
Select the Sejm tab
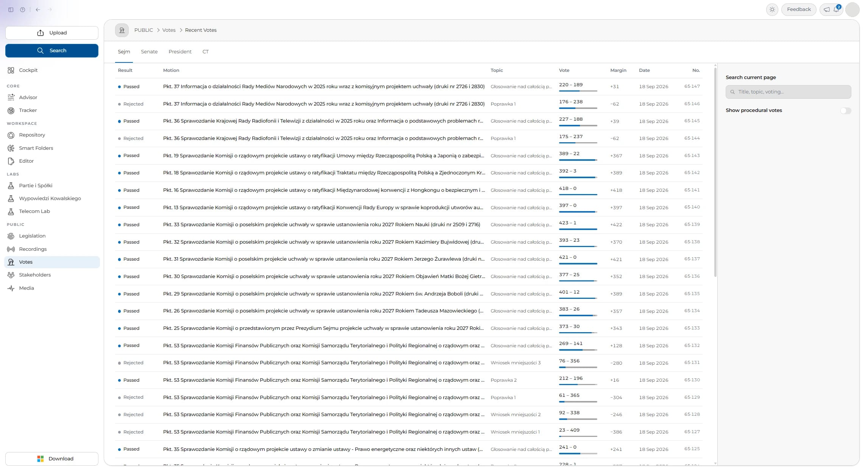[x=124, y=51]
